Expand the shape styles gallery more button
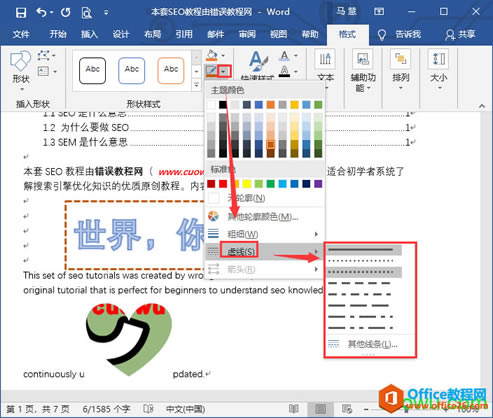 196,85
